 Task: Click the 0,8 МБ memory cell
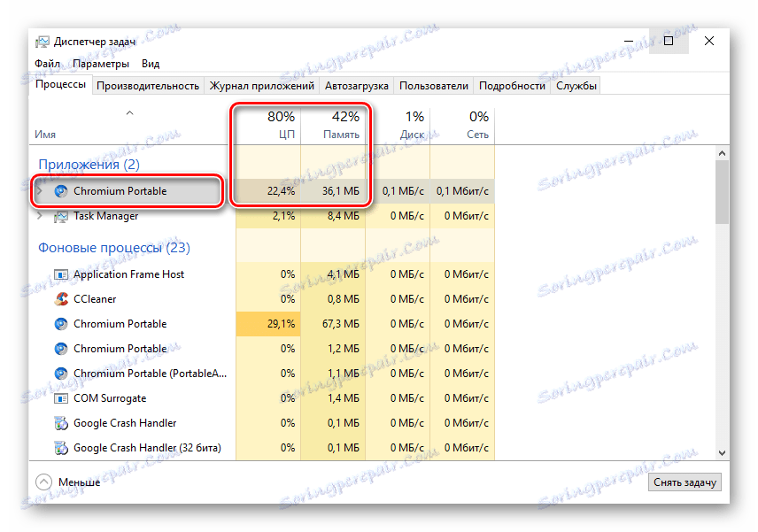tap(333, 299)
